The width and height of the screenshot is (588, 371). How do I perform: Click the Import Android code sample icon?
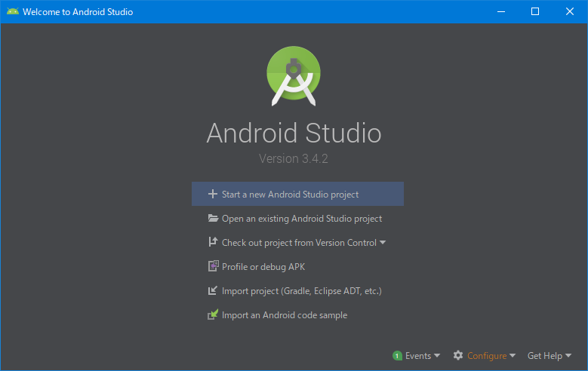(x=213, y=314)
